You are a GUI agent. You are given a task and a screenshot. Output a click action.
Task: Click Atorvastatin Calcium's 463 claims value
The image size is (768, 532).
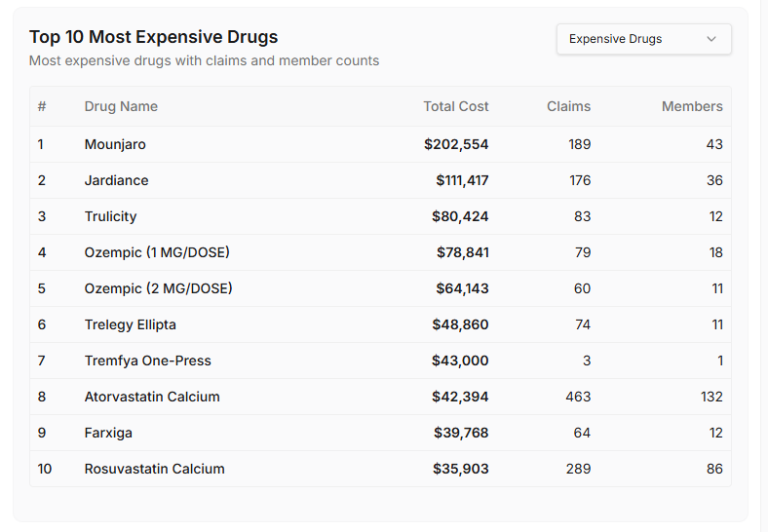pyautogui.click(x=578, y=397)
